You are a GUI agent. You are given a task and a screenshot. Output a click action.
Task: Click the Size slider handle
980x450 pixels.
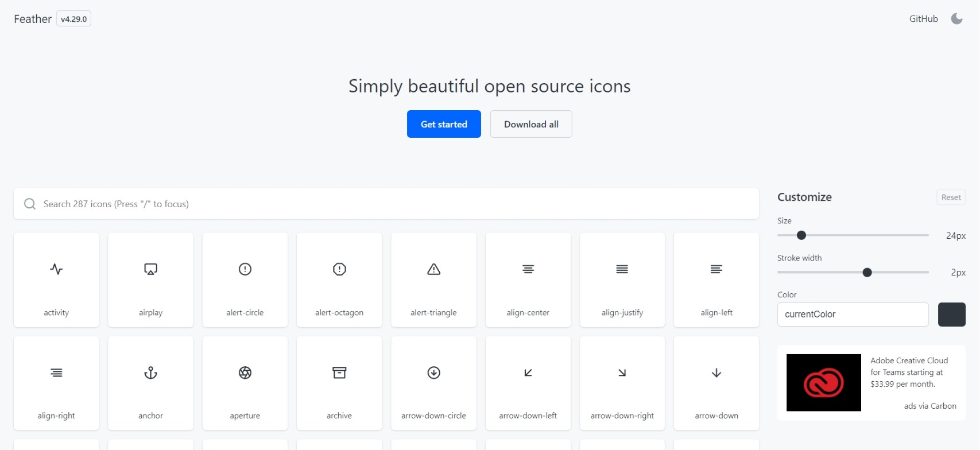[x=801, y=235]
